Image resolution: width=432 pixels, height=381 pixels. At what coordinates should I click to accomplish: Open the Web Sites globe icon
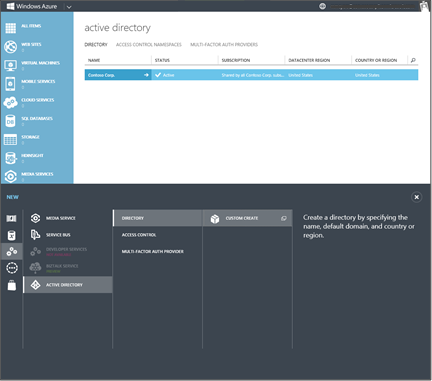click(x=10, y=47)
